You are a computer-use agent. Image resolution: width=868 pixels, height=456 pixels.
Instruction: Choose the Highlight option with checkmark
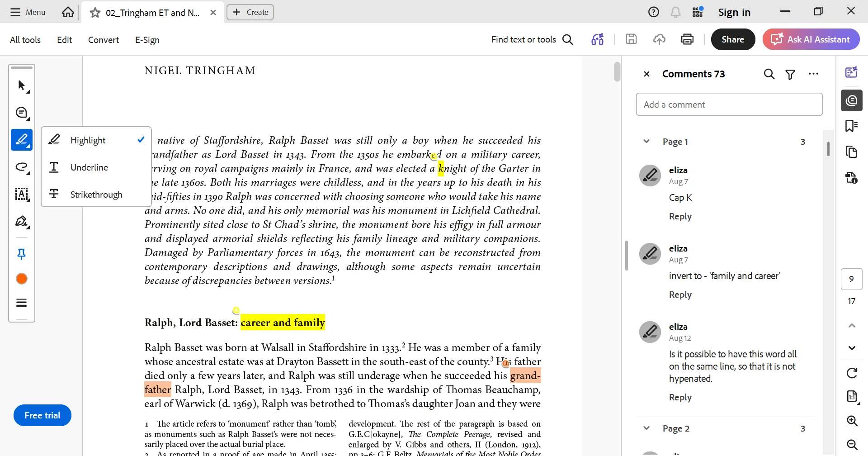tap(96, 140)
